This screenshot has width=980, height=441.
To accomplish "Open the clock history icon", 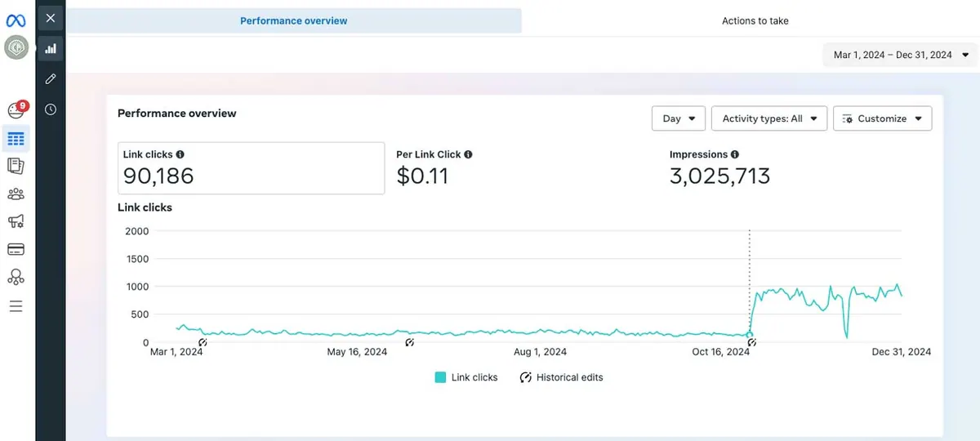I will click(x=51, y=109).
